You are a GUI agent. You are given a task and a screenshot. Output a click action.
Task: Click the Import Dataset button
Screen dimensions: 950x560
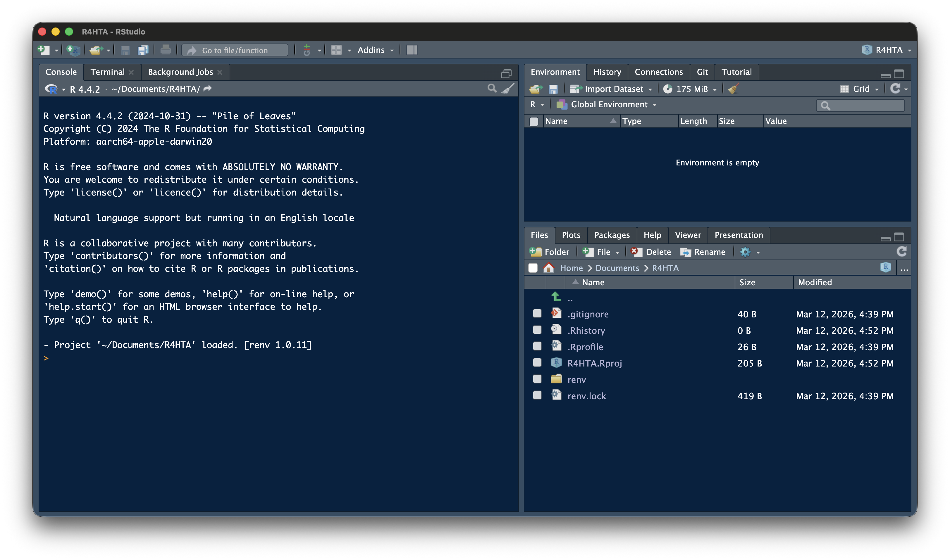coord(613,89)
